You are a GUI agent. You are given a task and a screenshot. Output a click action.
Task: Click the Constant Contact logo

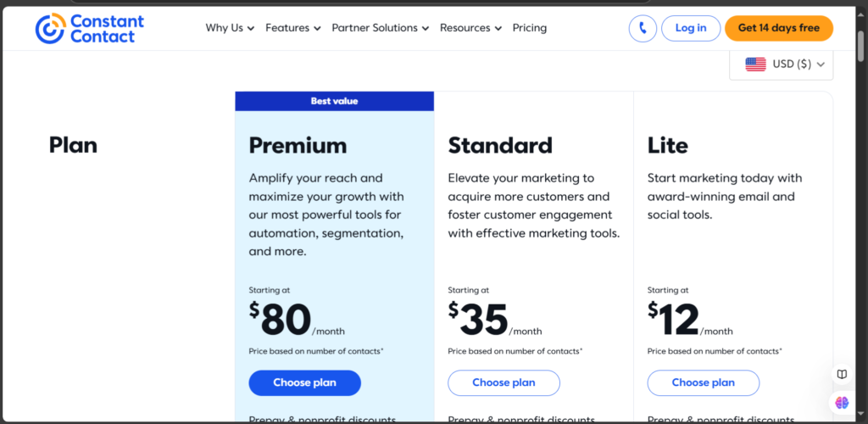click(90, 28)
